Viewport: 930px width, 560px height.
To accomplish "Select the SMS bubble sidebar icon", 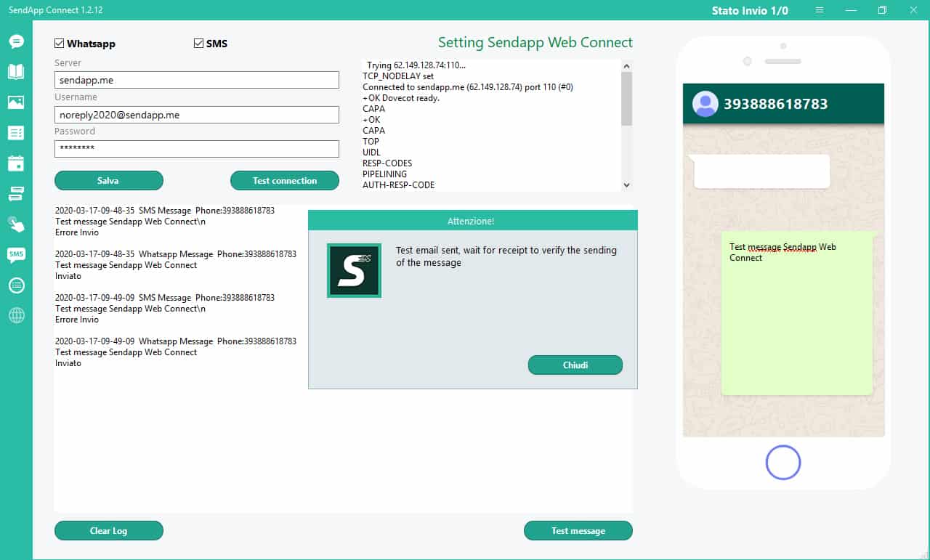I will 16,254.
